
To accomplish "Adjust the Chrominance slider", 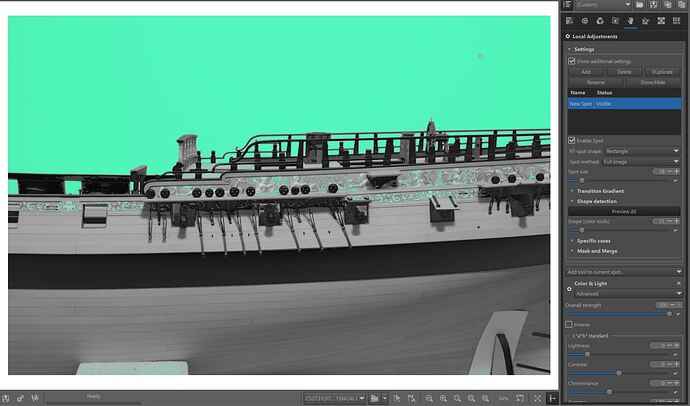I will [x=609, y=392].
